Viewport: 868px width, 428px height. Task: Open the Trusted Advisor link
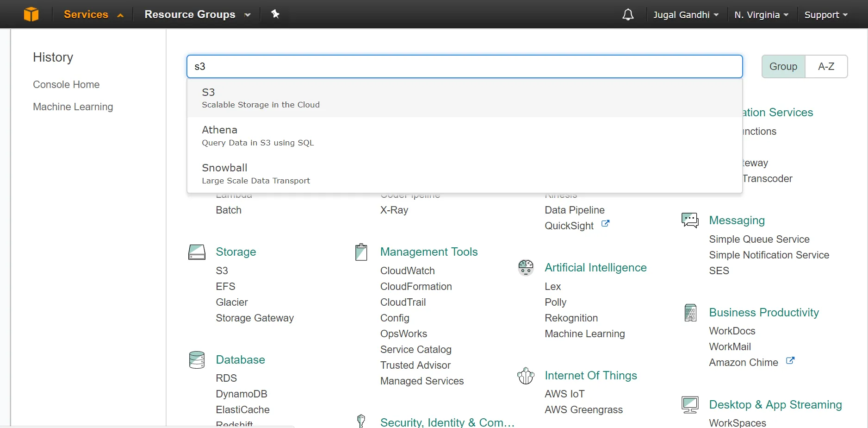(x=415, y=365)
